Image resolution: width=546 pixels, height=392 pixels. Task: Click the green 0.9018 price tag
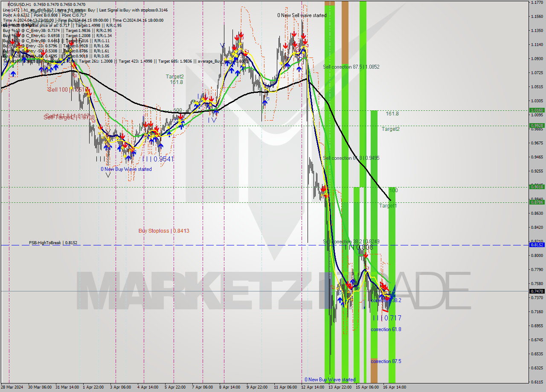coord(537,187)
